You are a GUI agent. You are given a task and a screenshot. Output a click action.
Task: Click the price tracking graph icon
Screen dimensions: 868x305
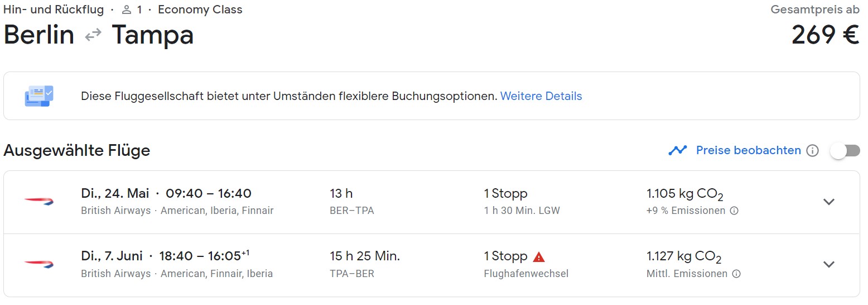(x=678, y=150)
